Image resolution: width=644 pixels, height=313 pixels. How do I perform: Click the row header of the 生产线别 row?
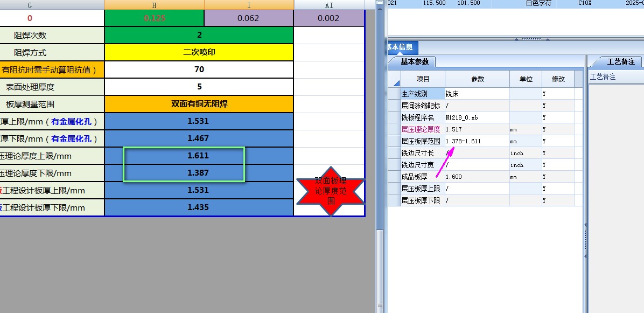(395, 94)
